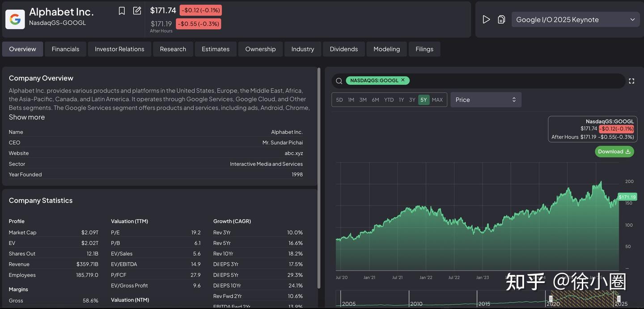The width and height of the screenshot is (644, 309).
Task: Open the Financials tab
Action: [x=65, y=49]
